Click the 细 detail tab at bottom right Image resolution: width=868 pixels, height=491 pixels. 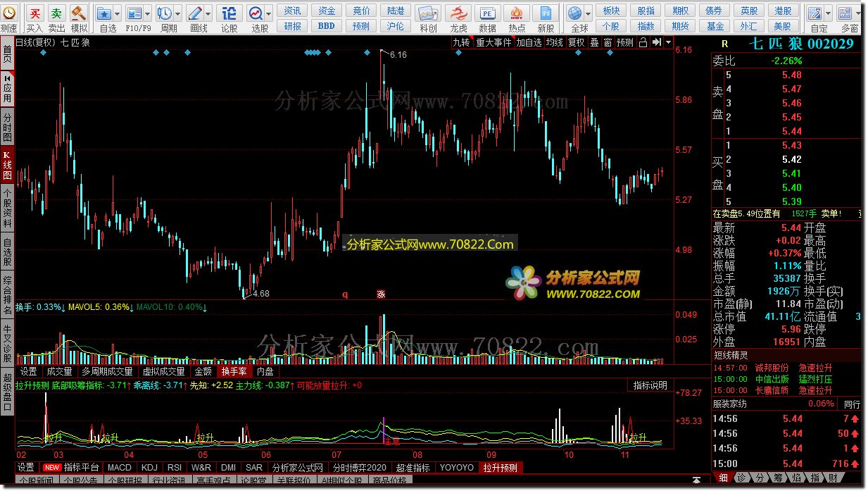coord(723,478)
